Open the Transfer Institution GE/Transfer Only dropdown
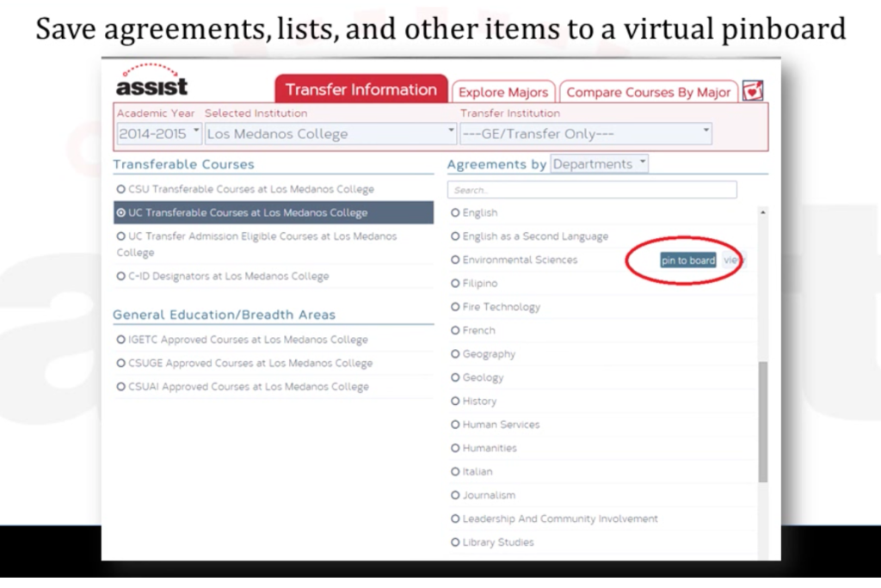 [586, 133]
